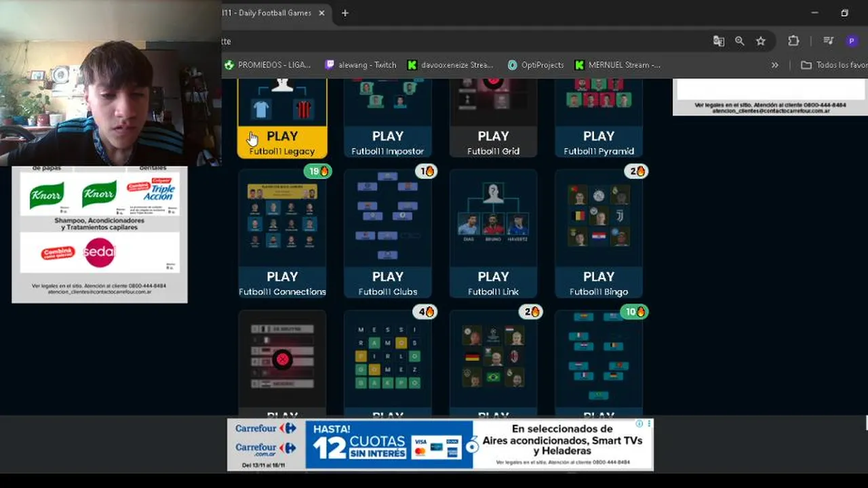
Task: Open the OptiProjects bookmark
Action: (536, 65)
